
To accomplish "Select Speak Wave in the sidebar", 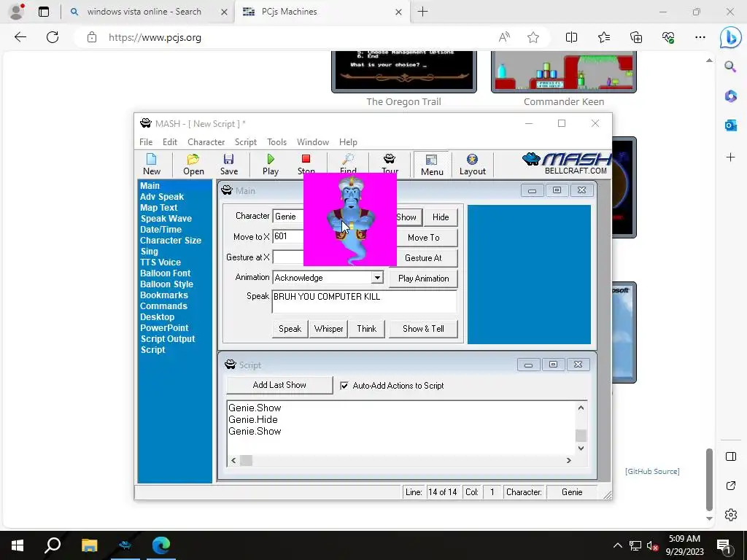I will [166, 219].
